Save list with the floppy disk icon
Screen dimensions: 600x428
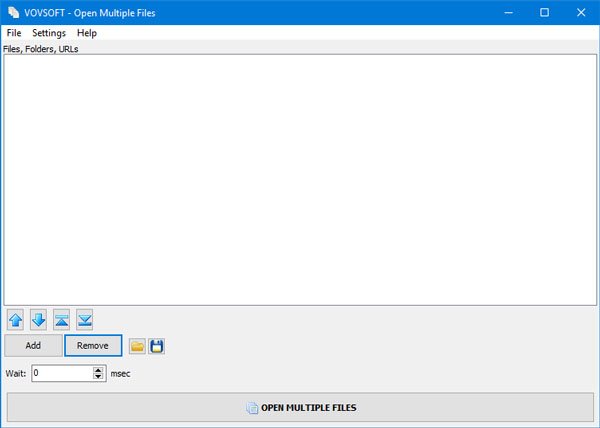tap(157, 346)
